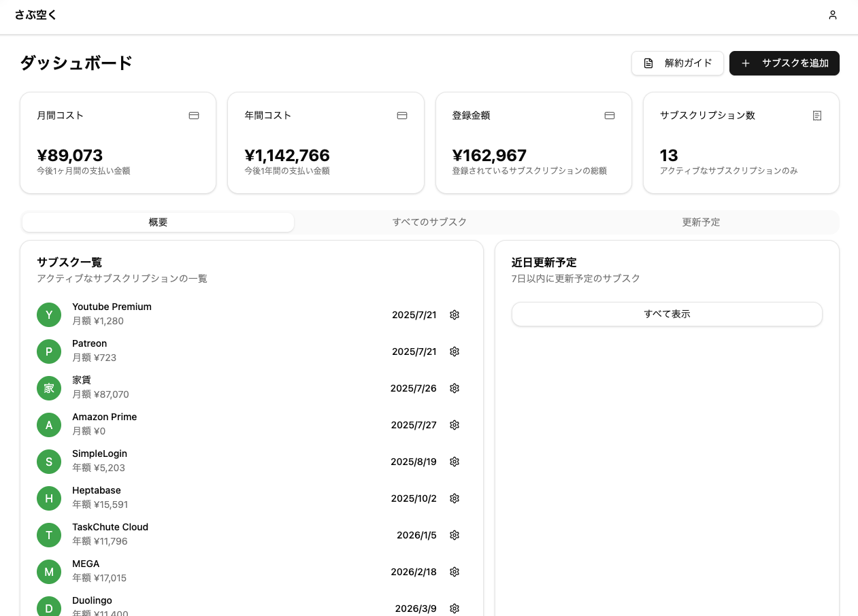Image resolution: width=858 pixels, height=616 pixels.
Task: Click the Duolingo name
Action: pos(92,600)
